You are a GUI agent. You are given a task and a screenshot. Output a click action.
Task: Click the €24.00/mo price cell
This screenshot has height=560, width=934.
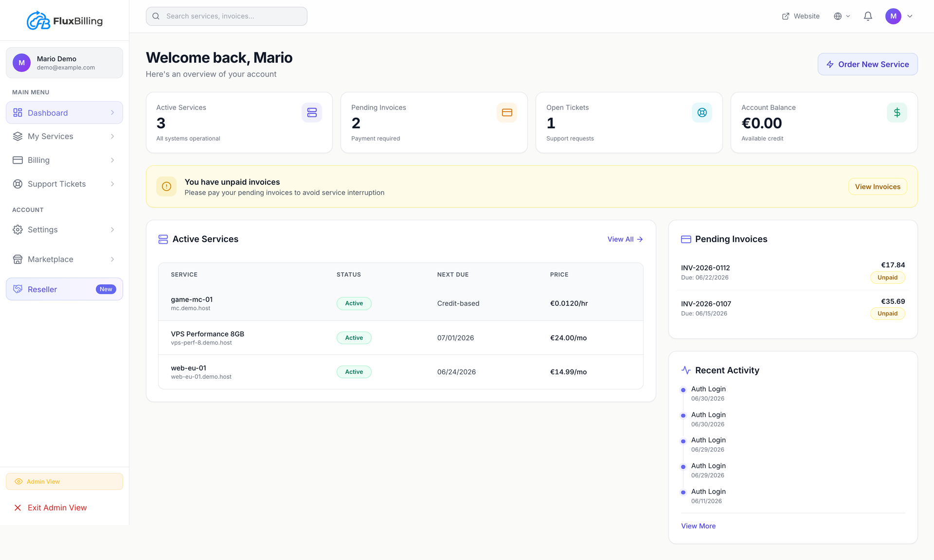(x=568, y=338)
